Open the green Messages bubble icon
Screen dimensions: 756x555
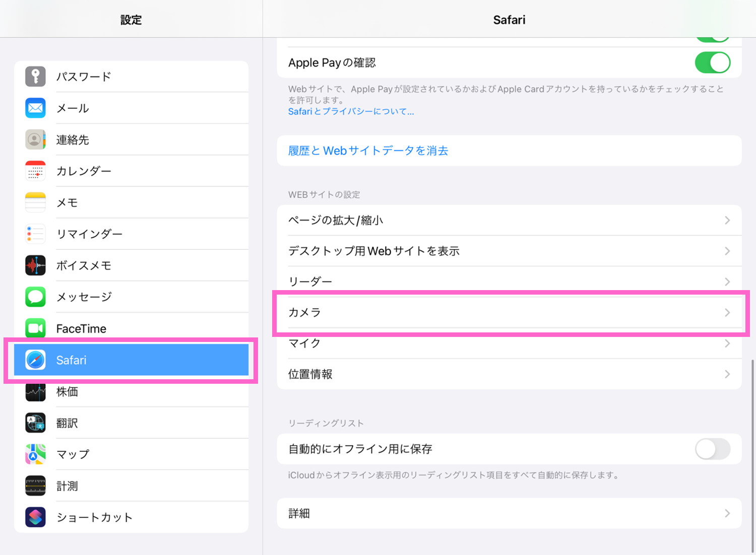point(35,297)
